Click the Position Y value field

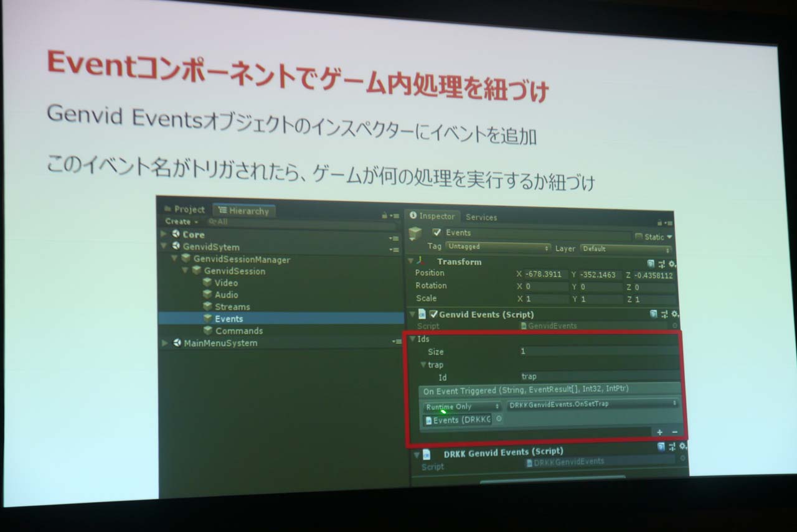click(x=600, y=274)
